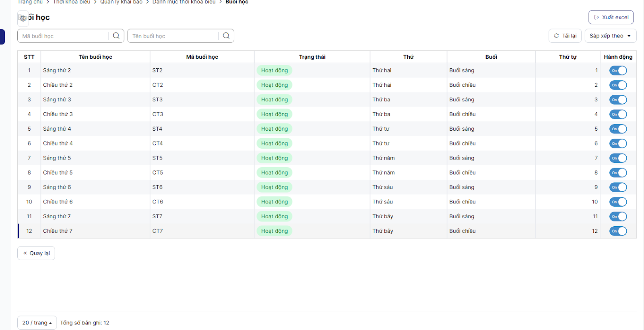Viewport: 644px width, 330px height.
Task: Toggle off the switch for Sáng thứ 2
Action: [618, 71]
